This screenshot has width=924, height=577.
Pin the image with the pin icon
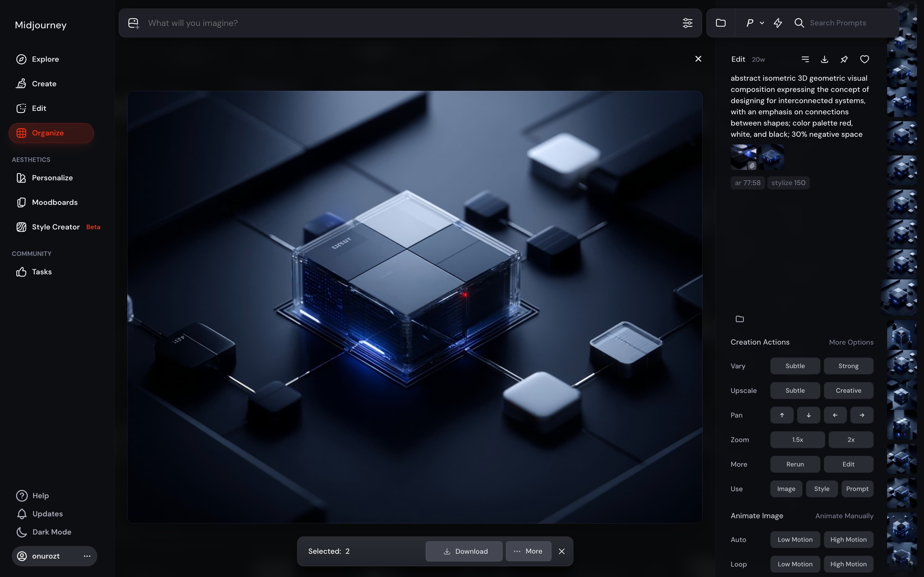click(x=844, y=59)
